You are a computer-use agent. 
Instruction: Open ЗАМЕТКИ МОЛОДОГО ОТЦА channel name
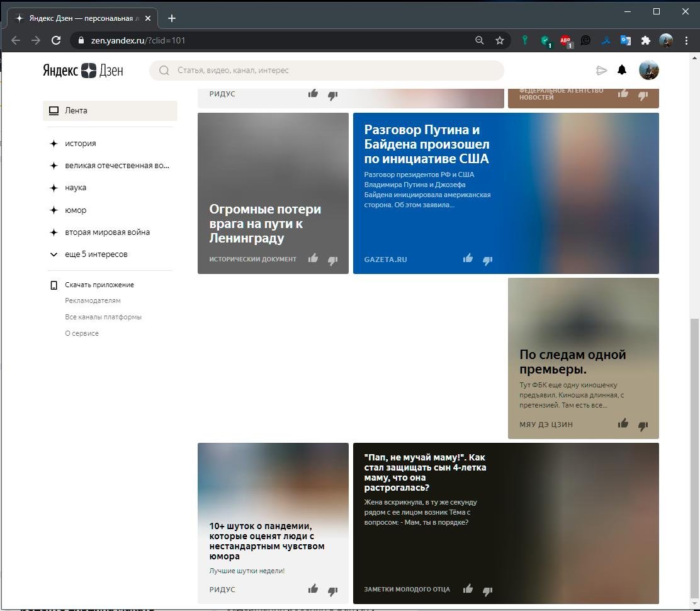tap(407, 589)
